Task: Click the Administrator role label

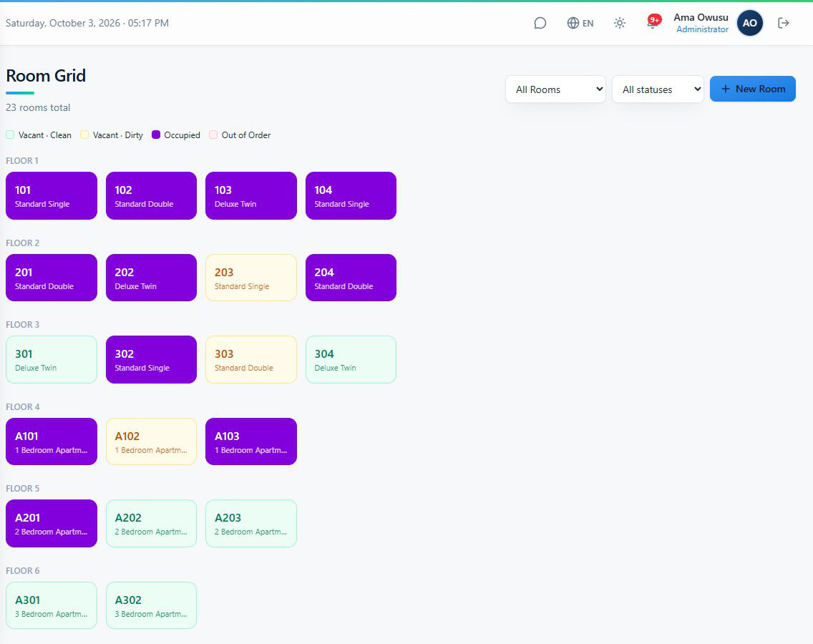Action: 703,29
